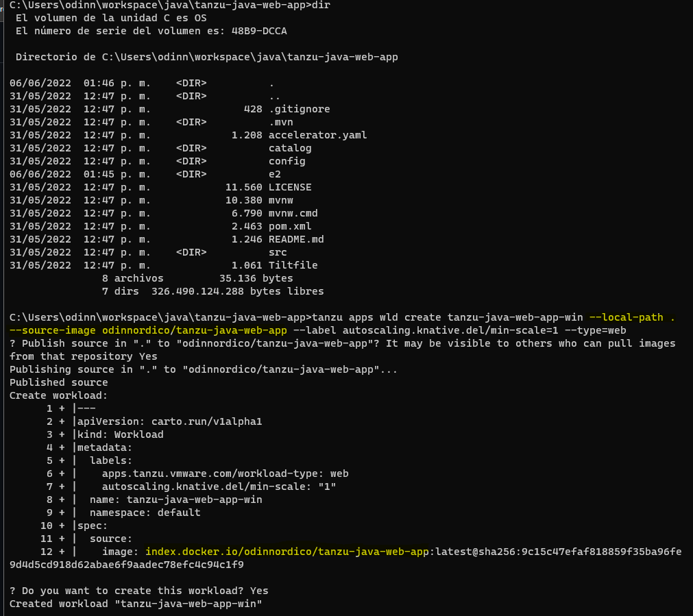This screenshot has height=616, width=693.
Task: Click the 'metadata:' YAML line
Action: click(105, 447)
